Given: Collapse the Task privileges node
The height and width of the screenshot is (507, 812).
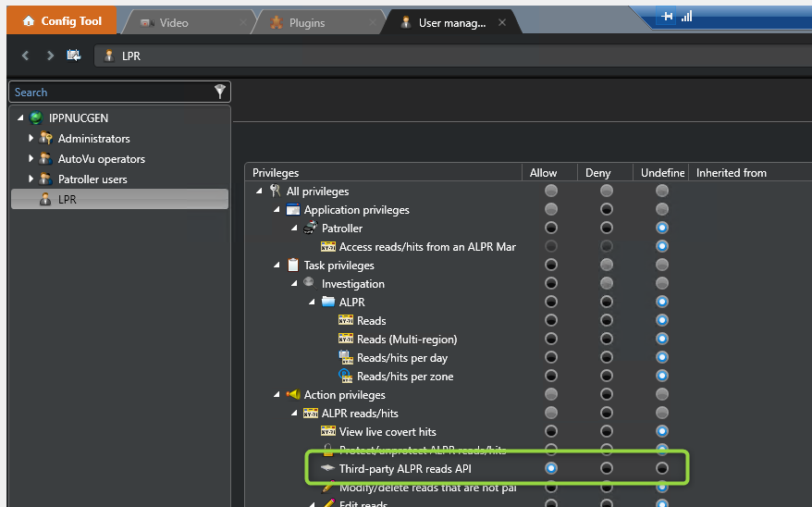Looking at the screenshot, I should (277, 266).
